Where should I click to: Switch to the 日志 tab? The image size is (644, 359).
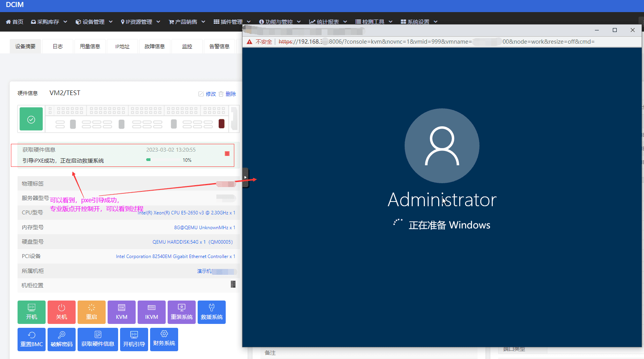pyautogui.click(x=58, y=46)
